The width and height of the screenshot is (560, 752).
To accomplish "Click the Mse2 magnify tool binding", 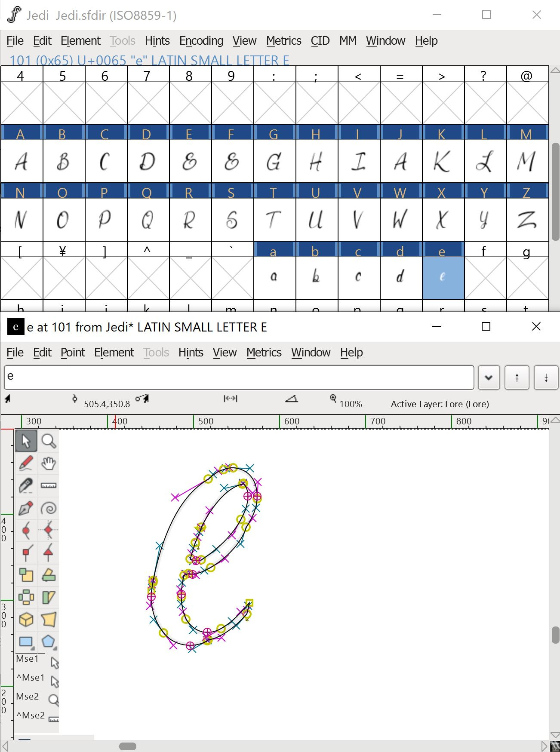I will [x=37, y=699].
